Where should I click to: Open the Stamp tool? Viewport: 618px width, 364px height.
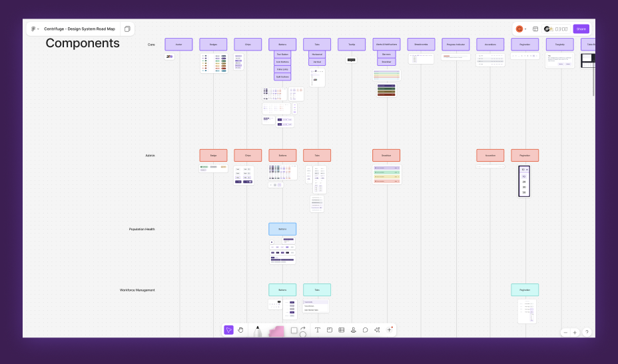coord(353,330)
